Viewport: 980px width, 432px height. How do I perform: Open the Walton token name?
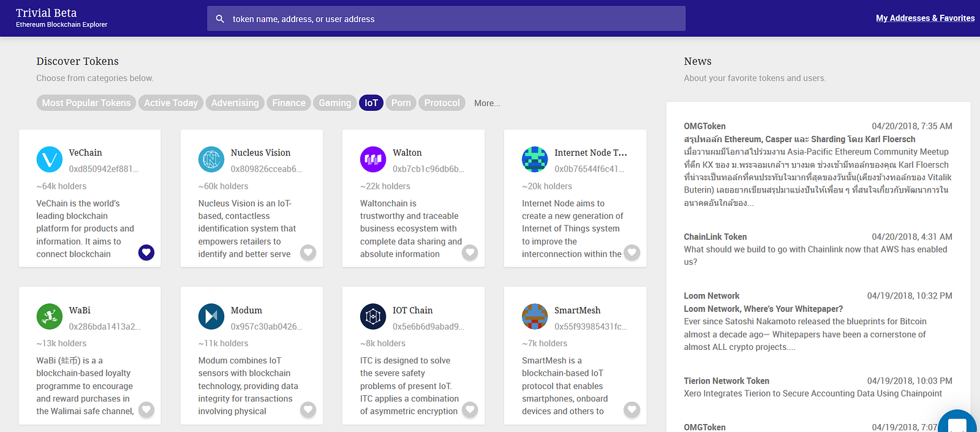point(407,153)
